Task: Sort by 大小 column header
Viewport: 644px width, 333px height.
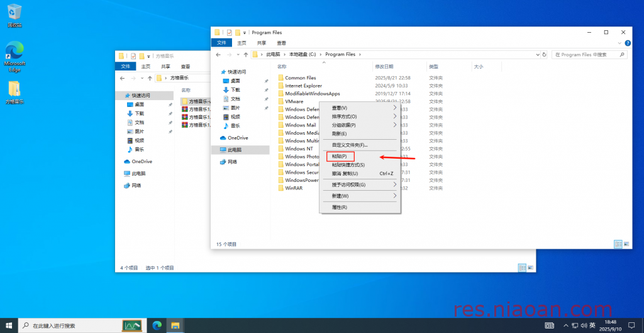Action: [x=487, y=66]
